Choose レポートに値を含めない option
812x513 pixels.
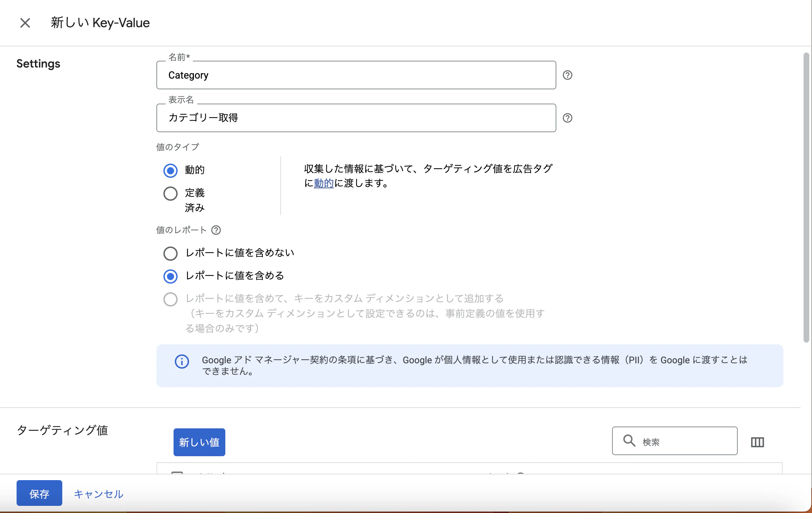click(170, 253)
